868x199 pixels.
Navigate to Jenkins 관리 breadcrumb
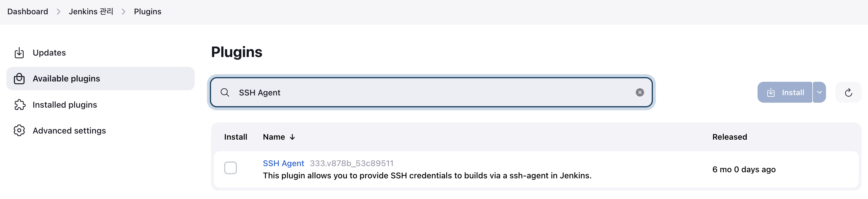pos(90,11)
